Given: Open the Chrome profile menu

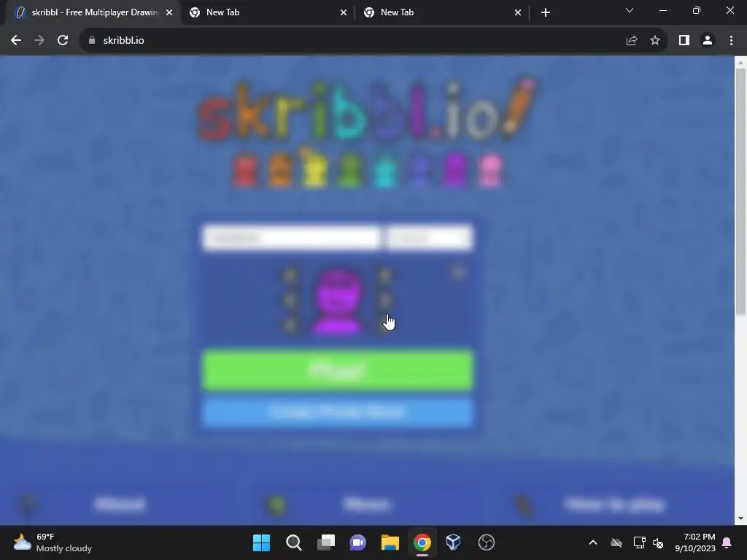Looking at the screenshot, I should tap(708, 41).
